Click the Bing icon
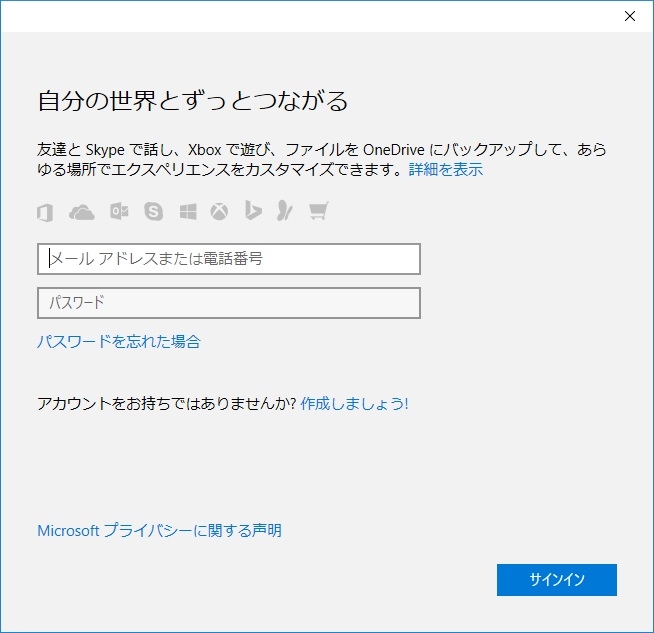This screenshot has width=654, height=633. tap(254, 212)
